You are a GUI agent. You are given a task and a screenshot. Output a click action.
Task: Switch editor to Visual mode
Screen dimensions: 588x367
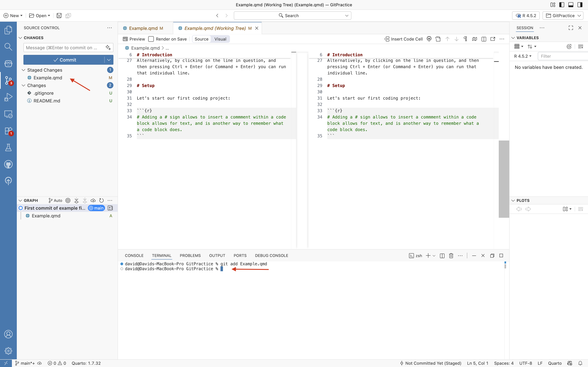click(x=220, y=39)
